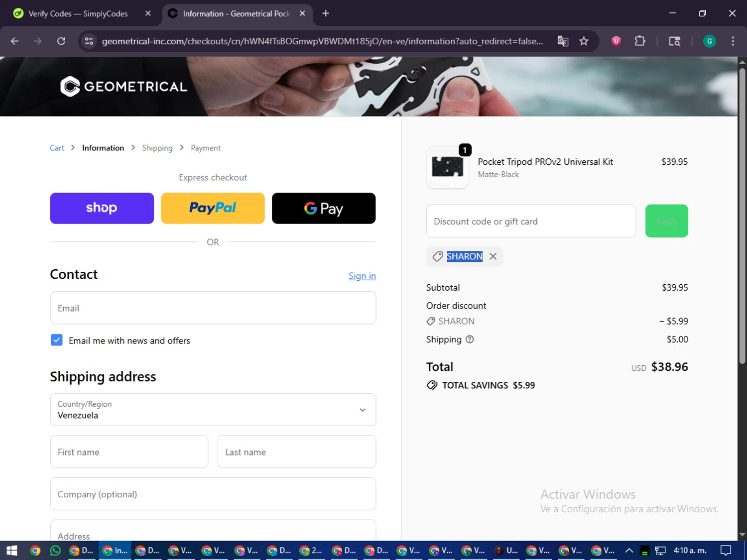Click the shipping help question mark
Screen dimensions: 747x560
(x=470, y=339)
